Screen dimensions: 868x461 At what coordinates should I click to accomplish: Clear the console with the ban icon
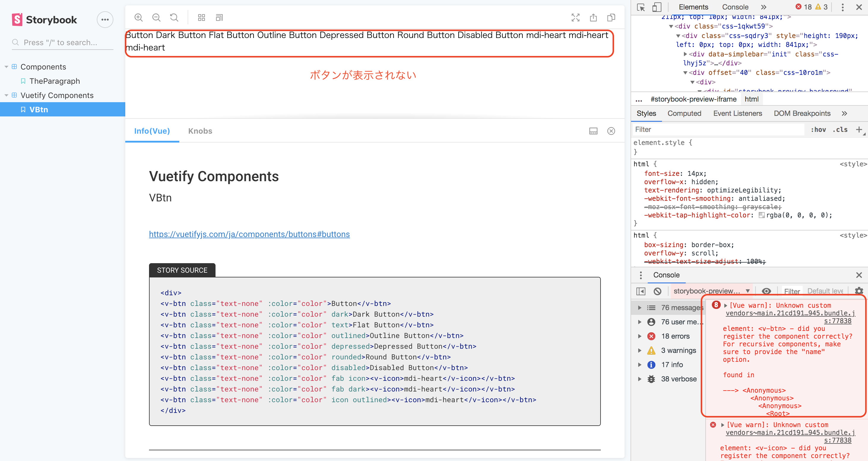(x=658, y=291)
